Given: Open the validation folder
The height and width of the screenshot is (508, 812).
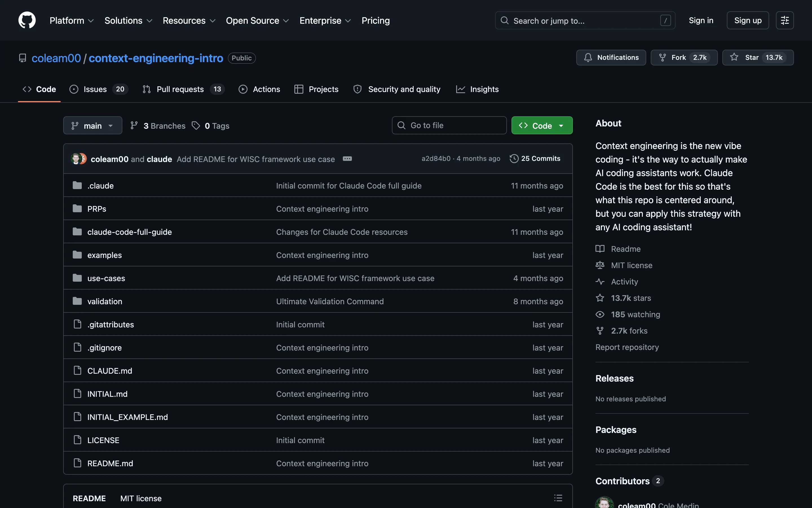Looking at the screenshot, I should pos(105,301).
